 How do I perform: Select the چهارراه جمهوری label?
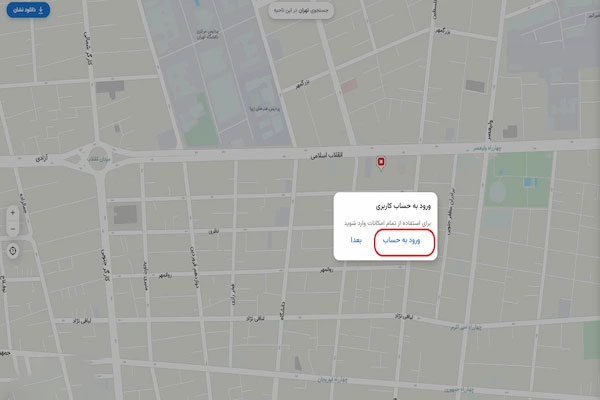click(459, 390)
